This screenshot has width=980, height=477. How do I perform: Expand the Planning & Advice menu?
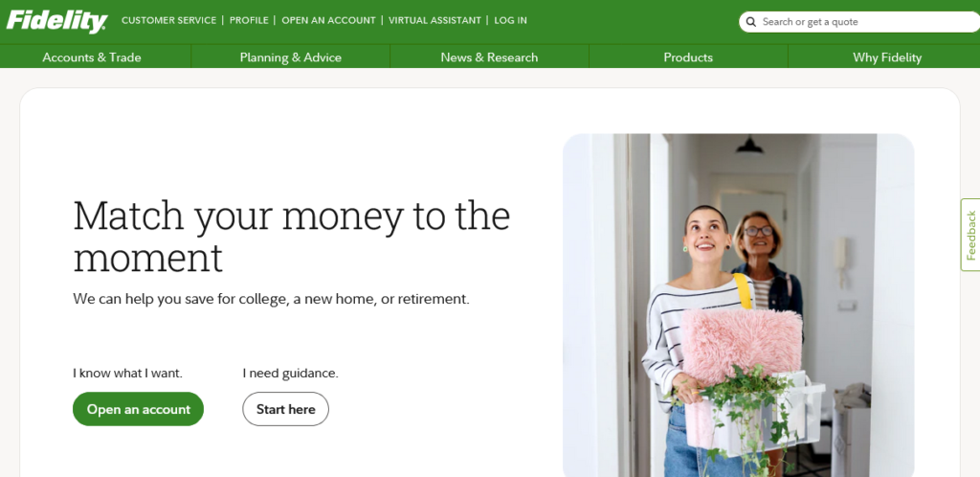point(291,57)
